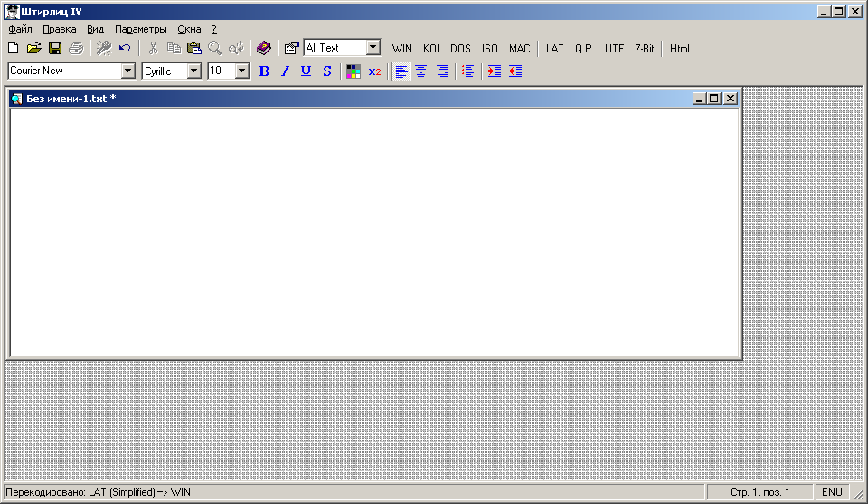Click the Paste clipboard icon
868x504 pixels.
(x=194, y=48)
